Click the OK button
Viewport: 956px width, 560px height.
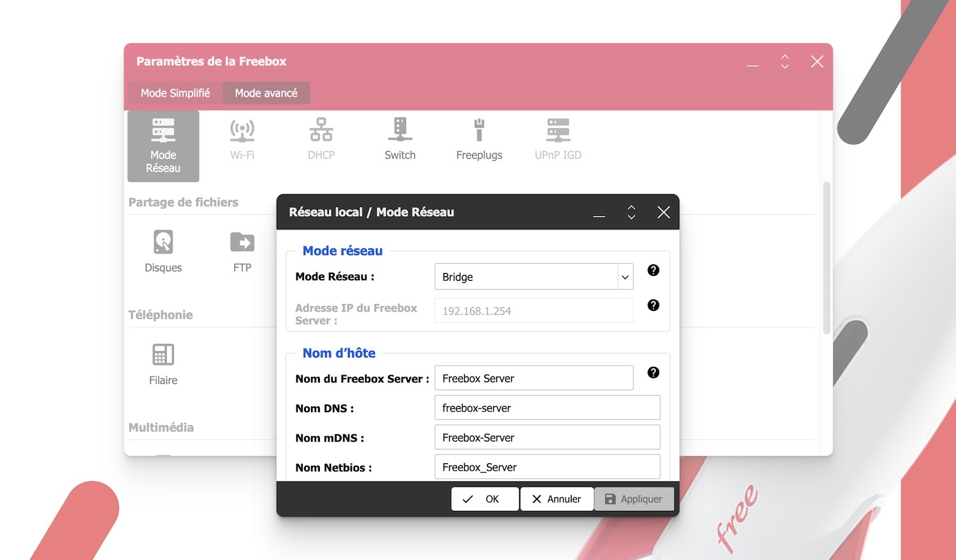point(484,499)
